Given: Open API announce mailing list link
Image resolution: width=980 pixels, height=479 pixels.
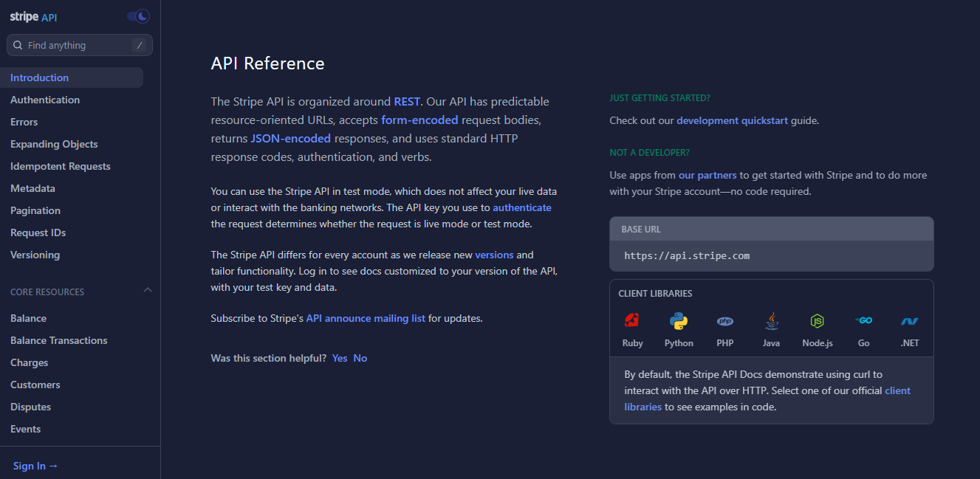Looking at the screenshot, I should [366, 318].
